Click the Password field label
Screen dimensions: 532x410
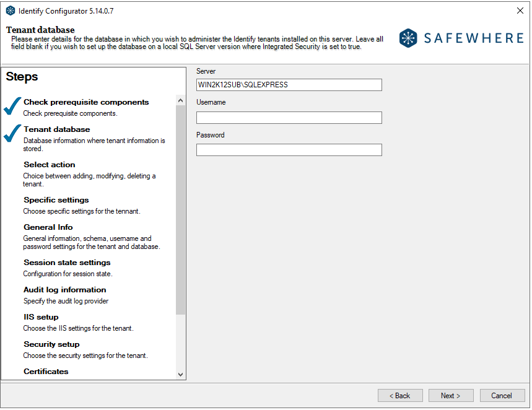[211, 135]
